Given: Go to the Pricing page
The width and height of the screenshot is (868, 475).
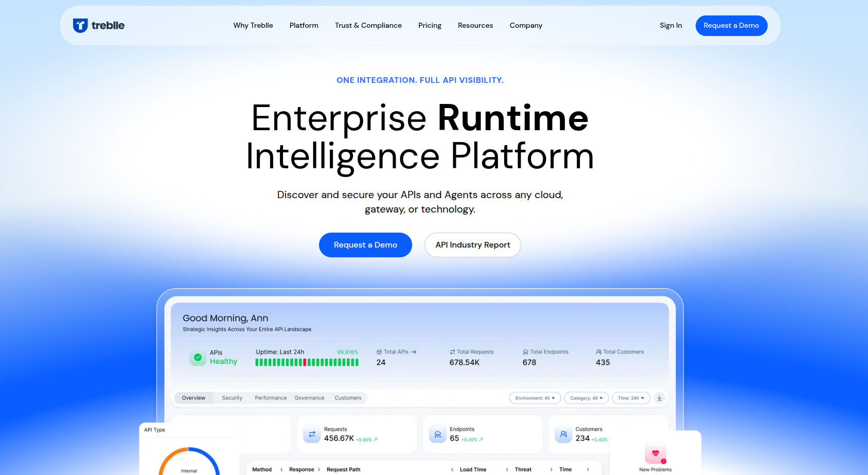Looking at the screenshot, I should point(430,25).
